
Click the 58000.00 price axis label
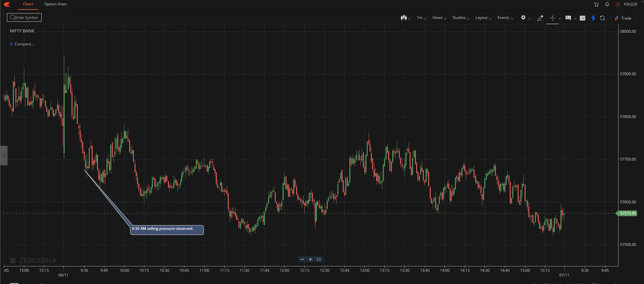tap(627, 31)
